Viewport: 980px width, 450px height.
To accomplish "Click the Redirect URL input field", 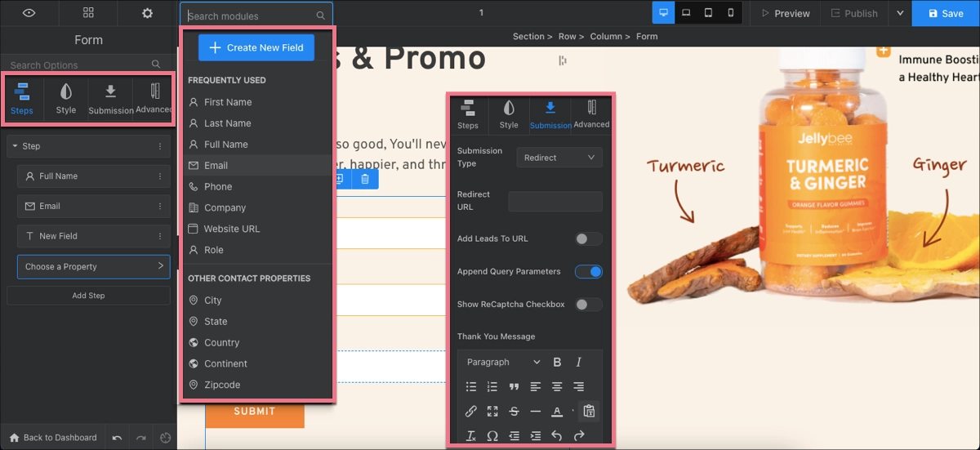I will point(555,201).
